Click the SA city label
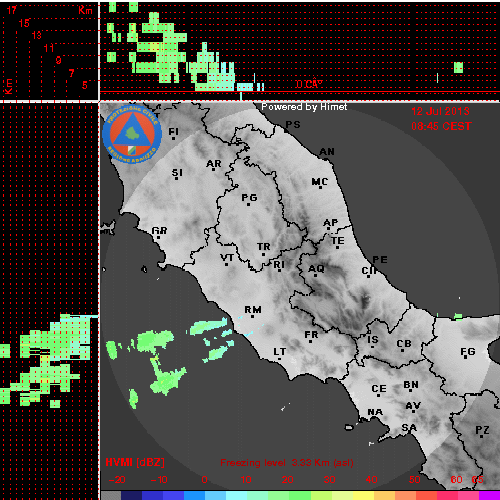This screenshot has height=500, width=500. [409, 427]
